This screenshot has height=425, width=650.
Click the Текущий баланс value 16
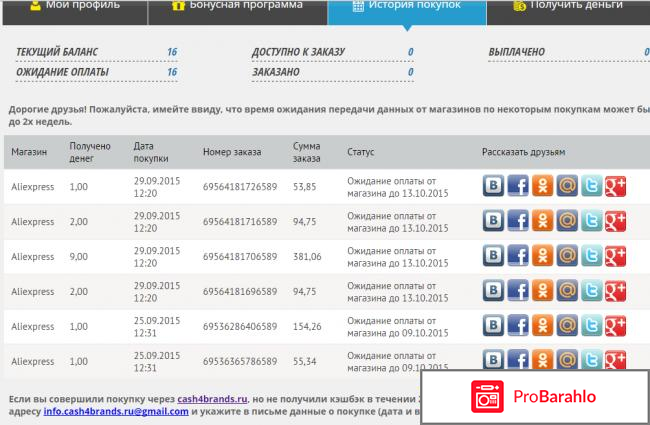tap(172, 51)
